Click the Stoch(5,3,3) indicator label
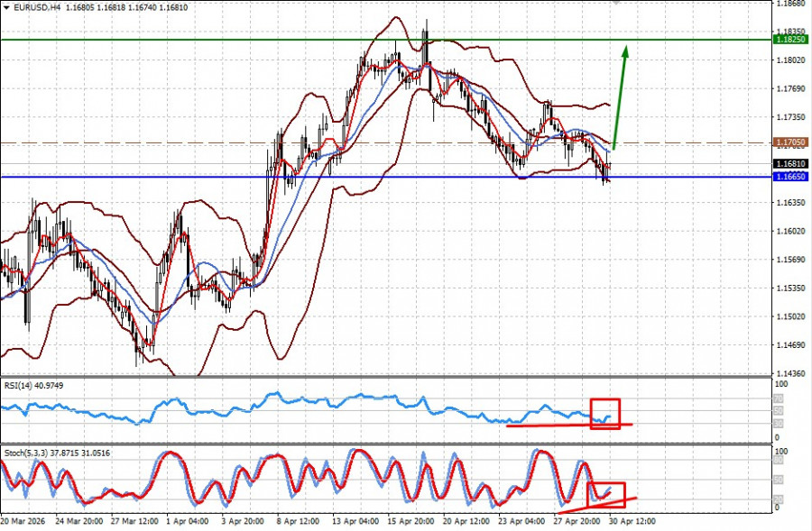 (x=57, y=453)
